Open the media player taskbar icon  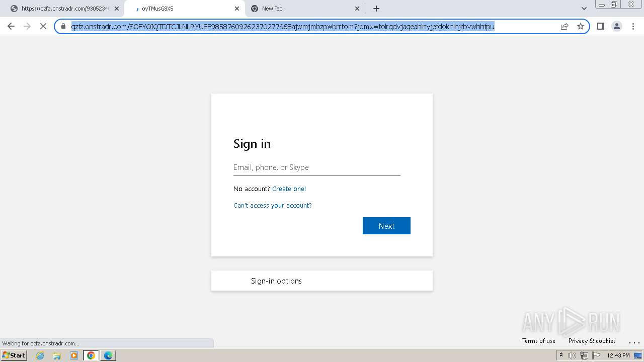[74, 355]
